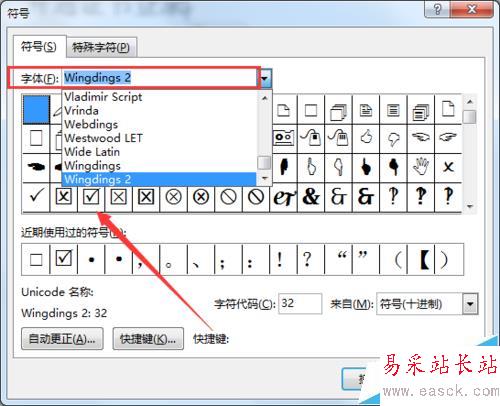Click the symbol grid scrollbar down arrow

[470, 207]
